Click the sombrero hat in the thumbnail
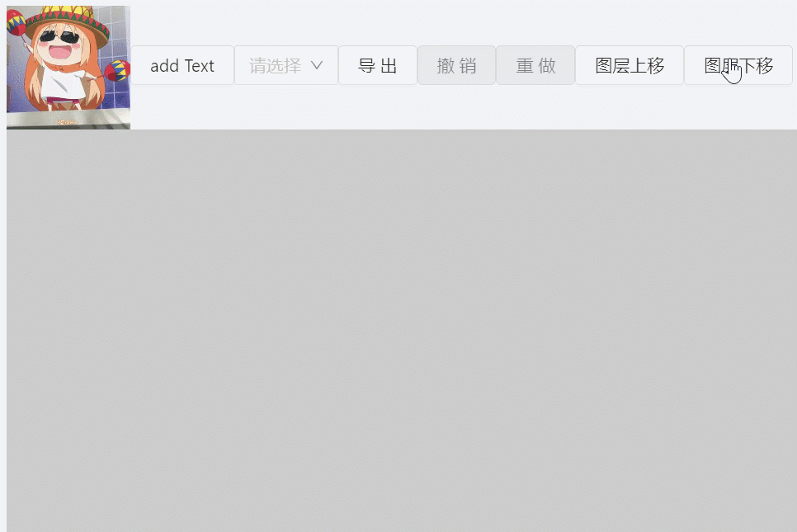This screenshot has height=532, width=797. coord(66,21)
